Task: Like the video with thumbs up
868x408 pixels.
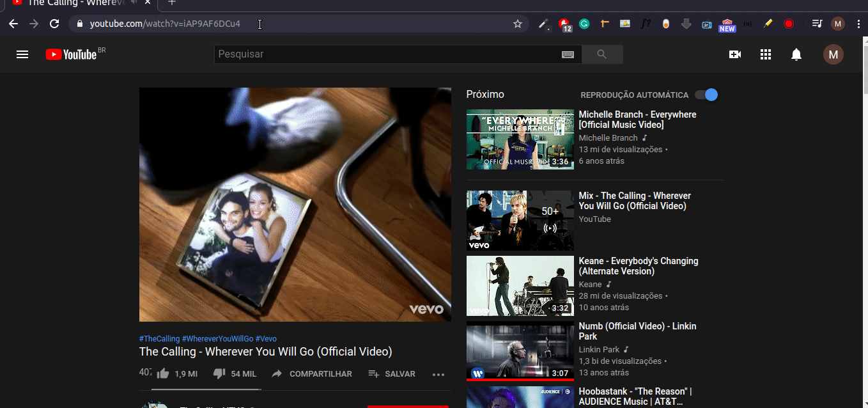Action: tap(164, 373)
